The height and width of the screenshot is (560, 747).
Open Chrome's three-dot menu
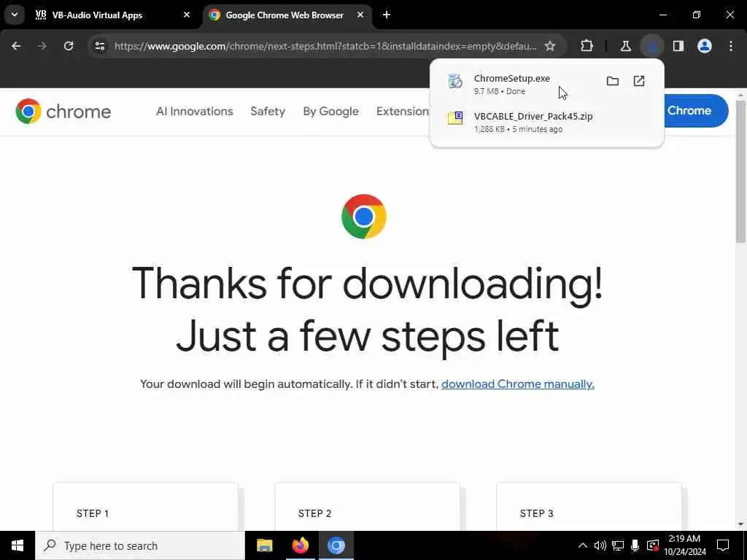click(x=731, y=46)
